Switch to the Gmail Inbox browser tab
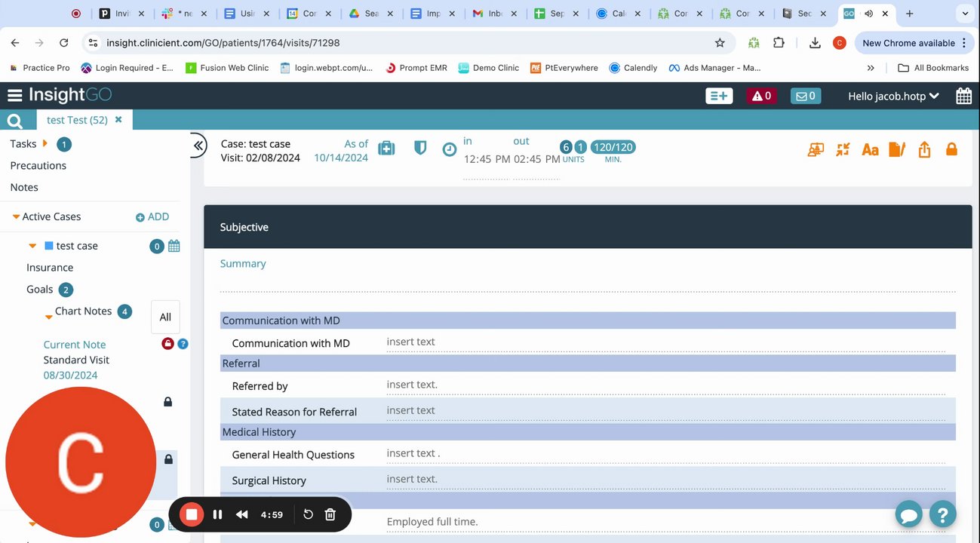Image resolution: width=980 pixels, height=543 pixels. tap(496, 14)
